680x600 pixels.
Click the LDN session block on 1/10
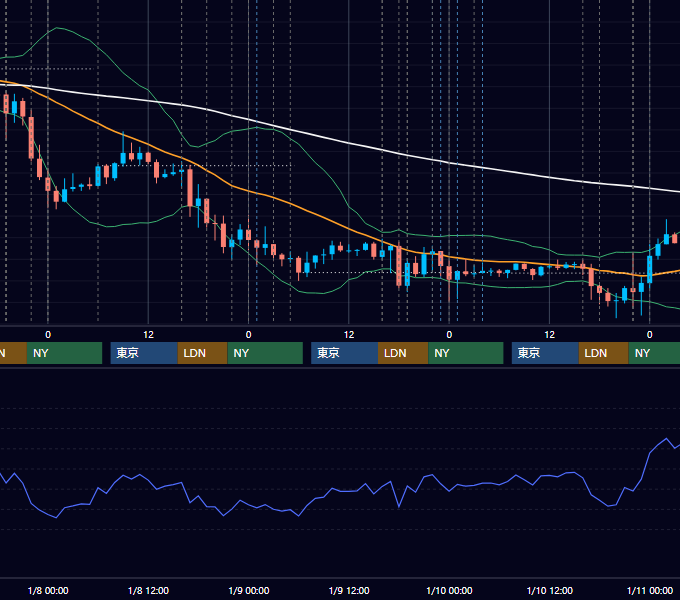point(604,353)
